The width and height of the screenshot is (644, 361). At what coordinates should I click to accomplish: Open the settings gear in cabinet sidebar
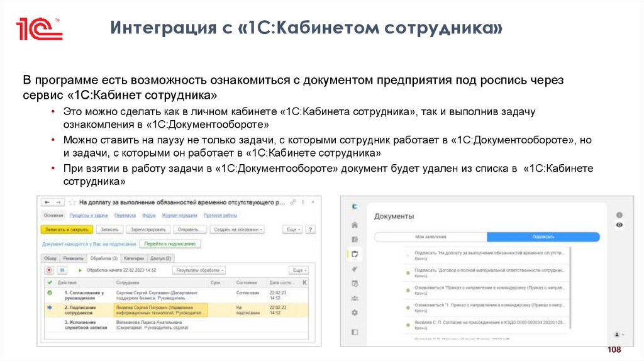pos(355,313)
